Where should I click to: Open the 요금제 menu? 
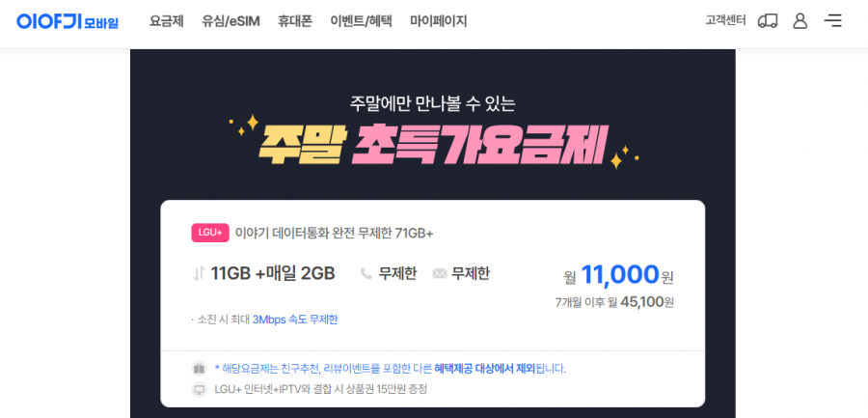tap(167, 21)
